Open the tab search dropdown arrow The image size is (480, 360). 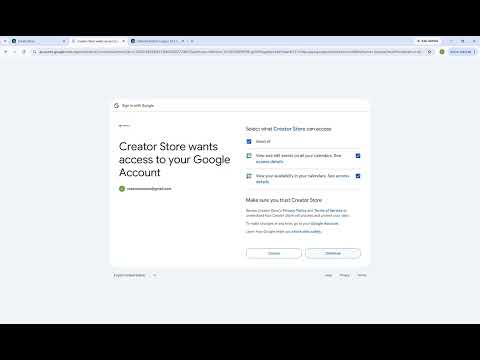(x=5, y=41)
